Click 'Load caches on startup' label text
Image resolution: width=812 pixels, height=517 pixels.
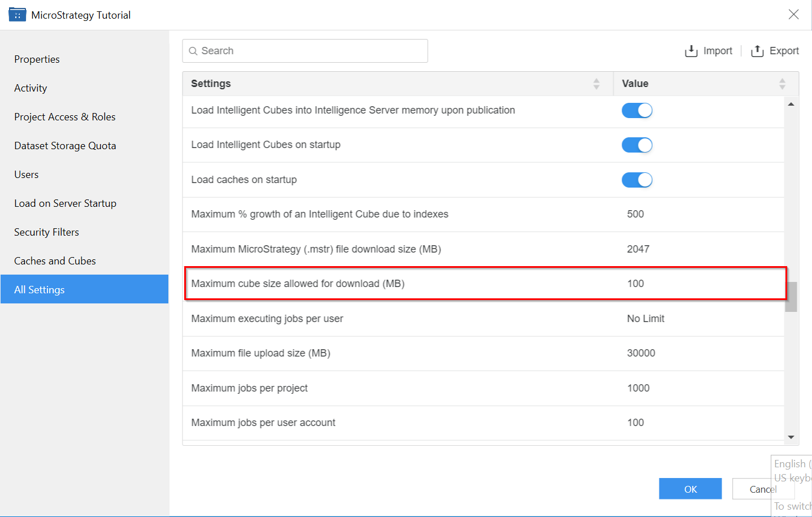[244, 180]
